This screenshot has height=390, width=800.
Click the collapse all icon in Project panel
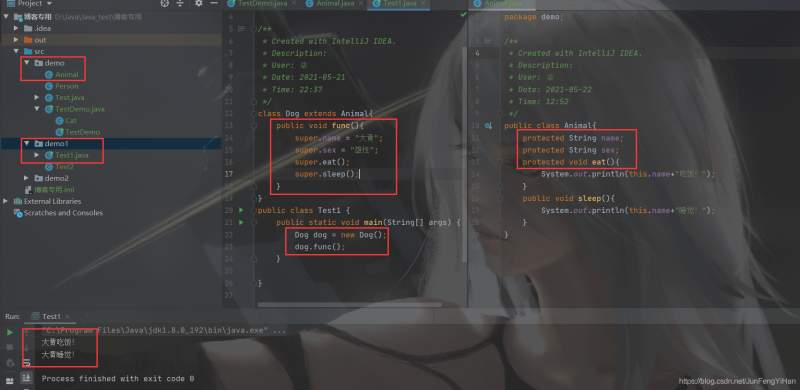click(180, 3)
